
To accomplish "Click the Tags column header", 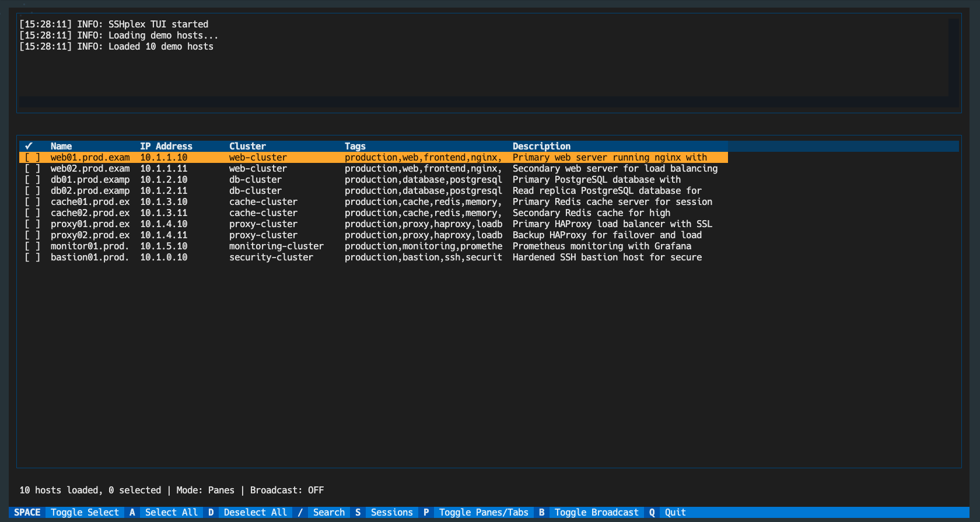I will point(355,147).
